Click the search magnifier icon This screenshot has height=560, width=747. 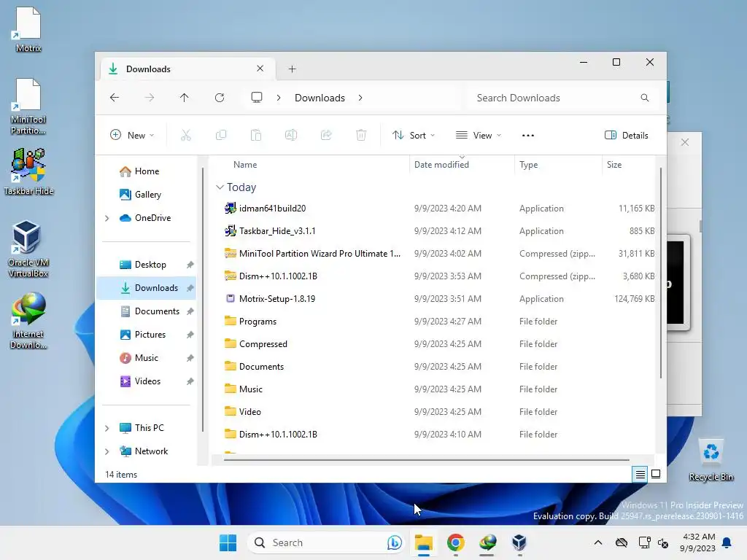click(x=645, y=98)
